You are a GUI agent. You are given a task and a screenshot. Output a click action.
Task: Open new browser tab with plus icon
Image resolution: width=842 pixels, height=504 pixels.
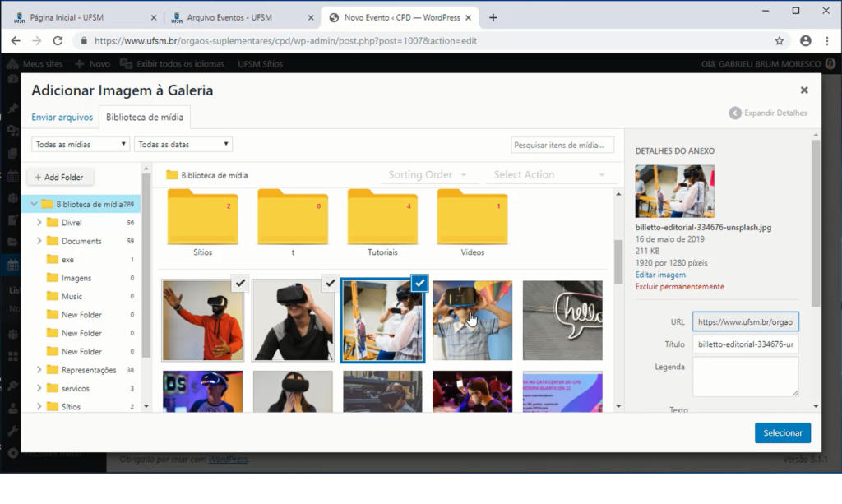point(493,17)
